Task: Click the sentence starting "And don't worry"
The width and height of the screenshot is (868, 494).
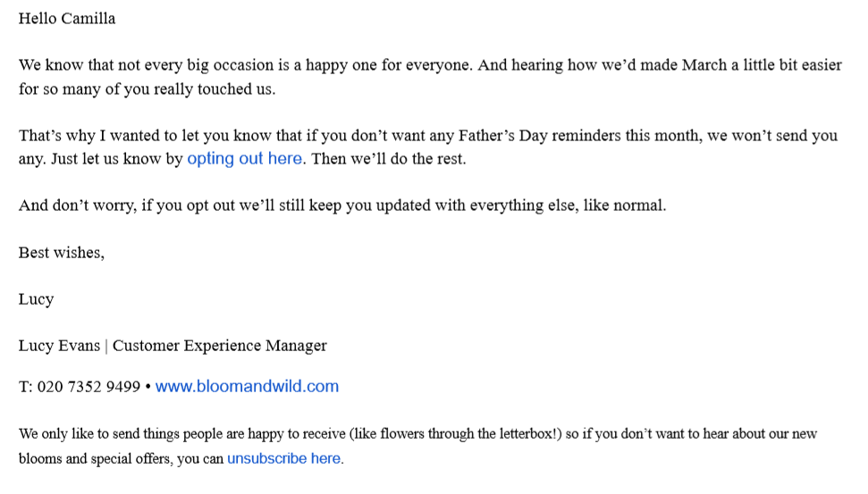Action: click(x=342, y=205)
